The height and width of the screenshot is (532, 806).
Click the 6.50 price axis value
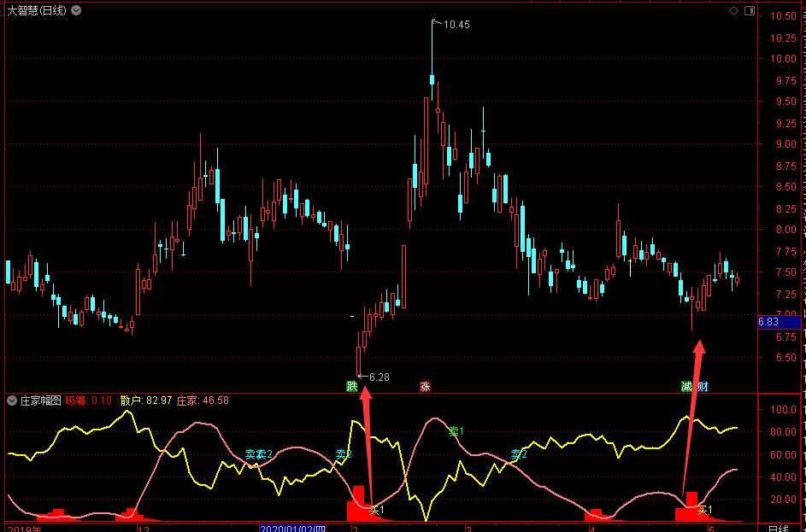(786, 358)
